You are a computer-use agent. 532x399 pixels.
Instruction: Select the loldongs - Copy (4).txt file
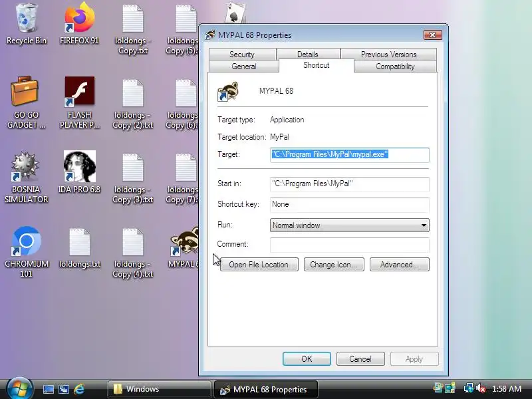[x=132, y=253]
